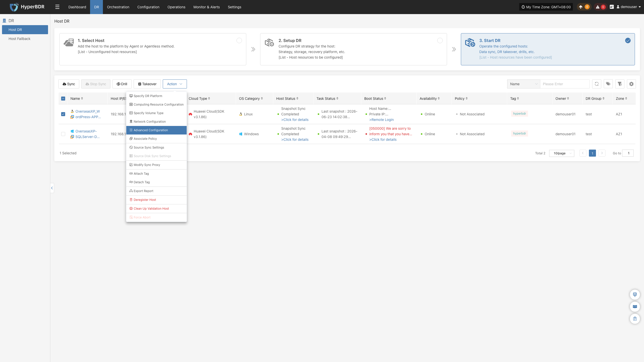Open the documentation book icon
This screenshot has height=362, width=644.
click(x=635, y=306)
